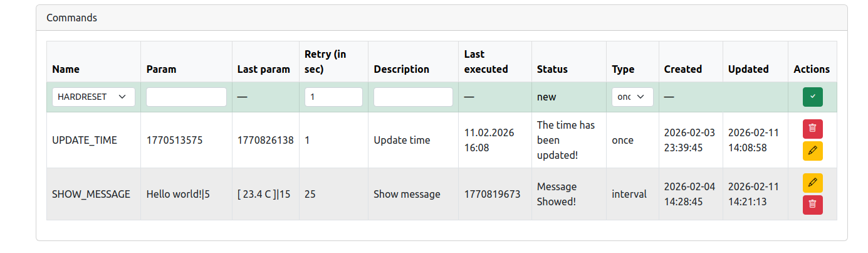Click the Retry seconds input field
Viewport: 868px width, 253px height.
[333, 97]
